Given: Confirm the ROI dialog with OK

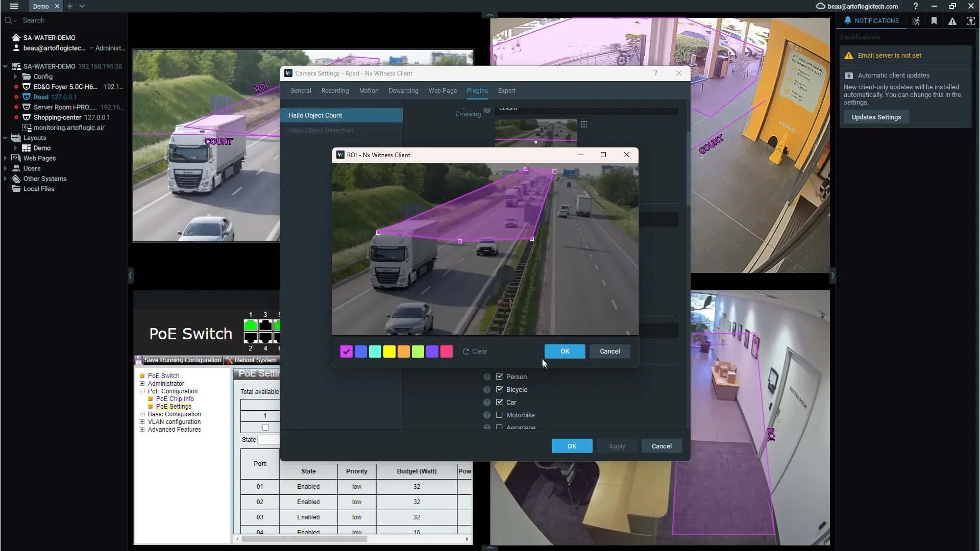Looking at the screenshot, I should click(565, 352).
